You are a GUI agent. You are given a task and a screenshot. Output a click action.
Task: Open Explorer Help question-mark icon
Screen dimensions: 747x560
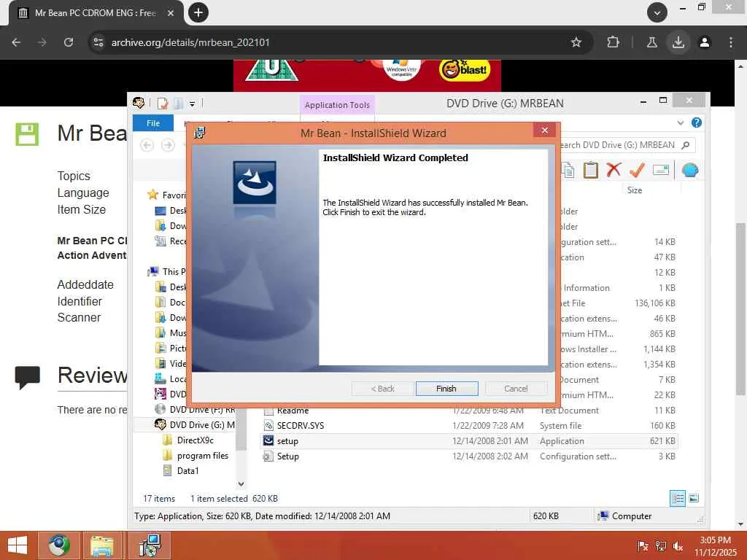[696, 122]
